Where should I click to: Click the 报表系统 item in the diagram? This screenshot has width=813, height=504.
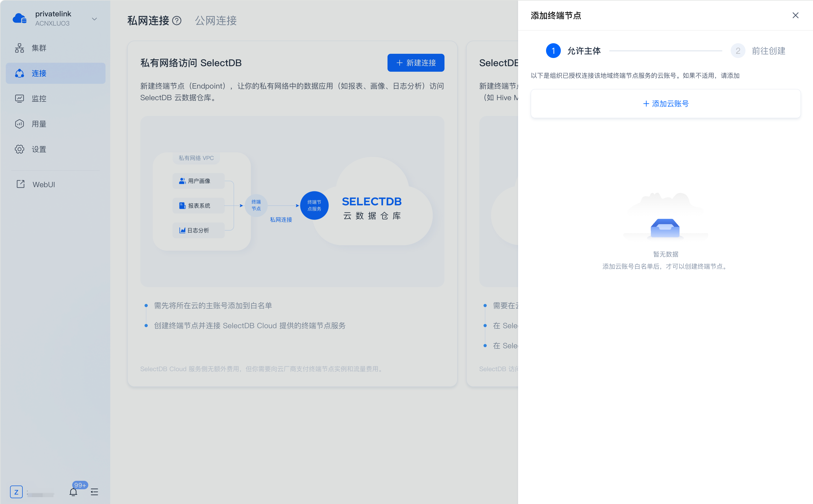tap(198, 205)
